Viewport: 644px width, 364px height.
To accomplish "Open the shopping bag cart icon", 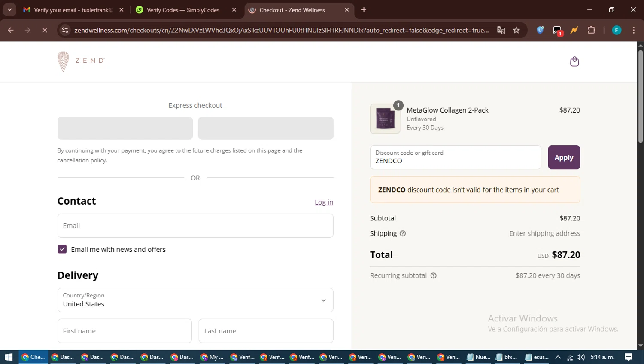I will [574, 61].
